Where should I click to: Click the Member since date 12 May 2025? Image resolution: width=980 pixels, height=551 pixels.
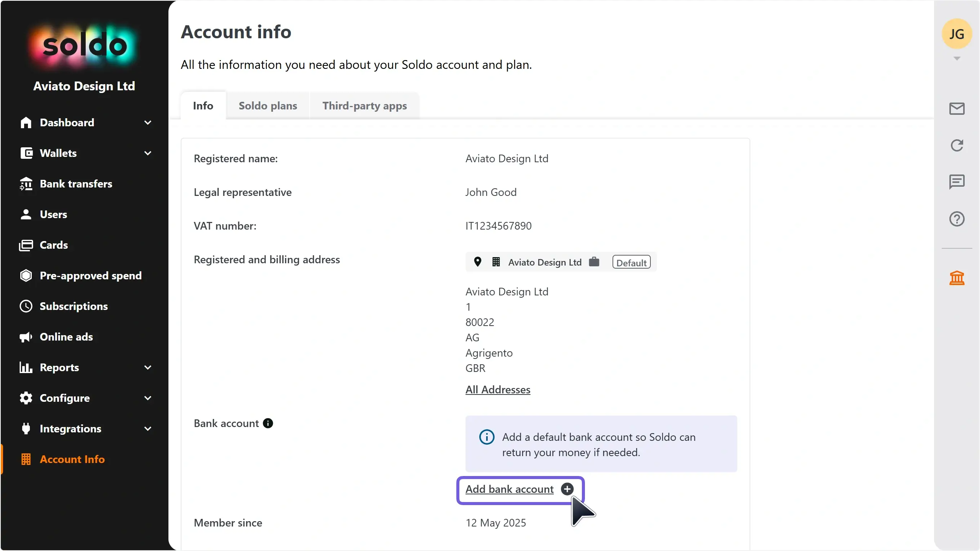coord(496,523)
